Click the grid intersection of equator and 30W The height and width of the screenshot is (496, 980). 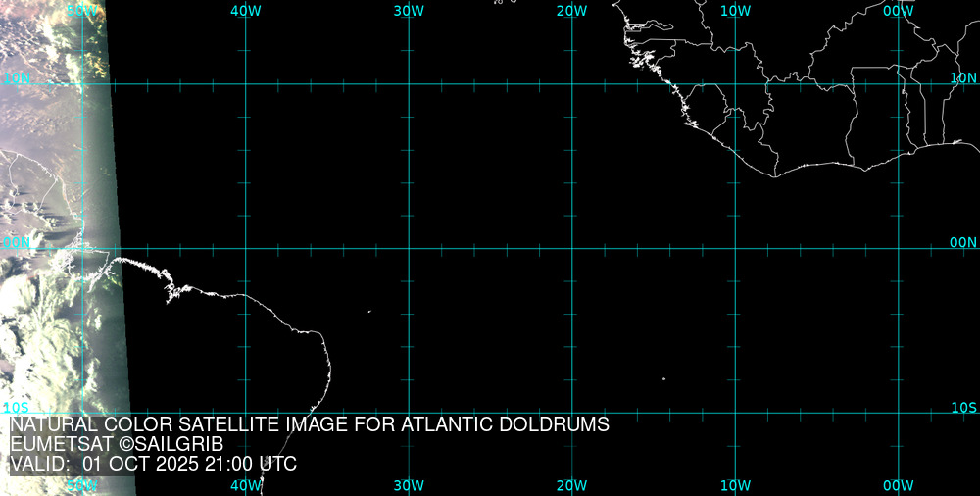click(409, 248)
